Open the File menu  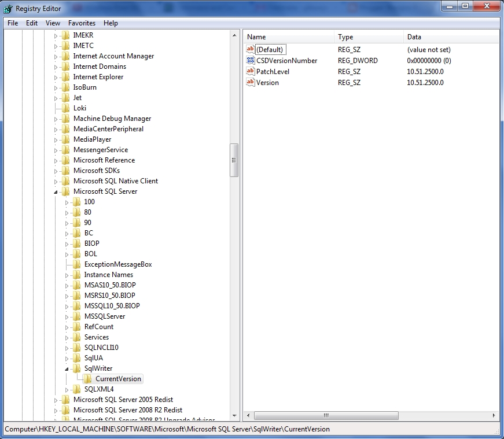13,23
